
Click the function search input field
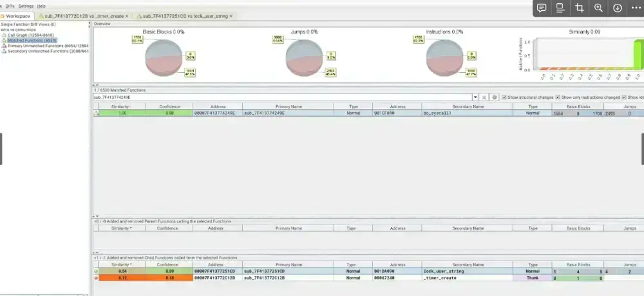coord(282,97)
